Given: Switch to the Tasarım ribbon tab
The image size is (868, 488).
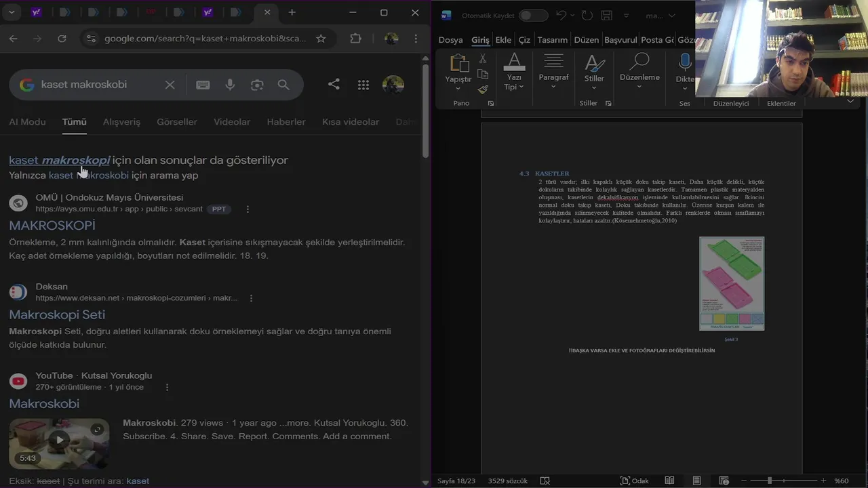Looking at the screenshot, I should pos(552,40).
